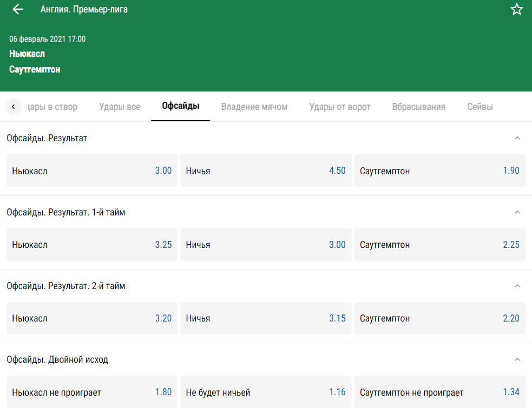Open the "Удары от ворот" tab

pos(340,107)
